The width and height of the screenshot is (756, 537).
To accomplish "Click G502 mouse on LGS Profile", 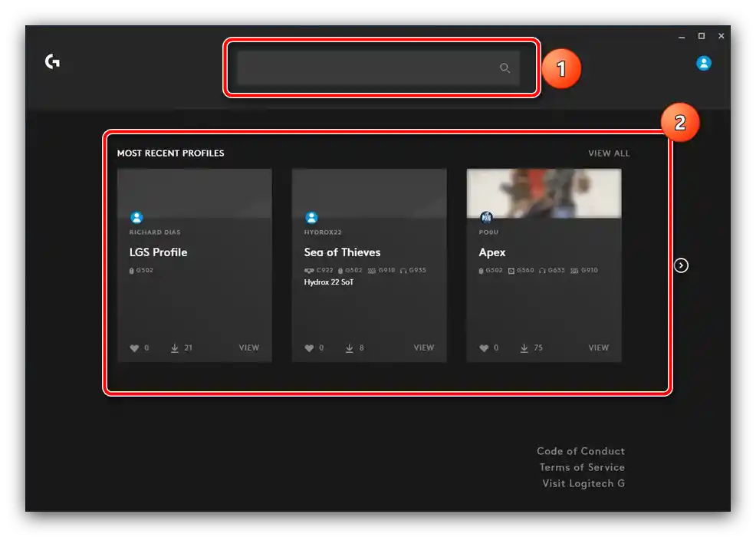I will point(141,270).
